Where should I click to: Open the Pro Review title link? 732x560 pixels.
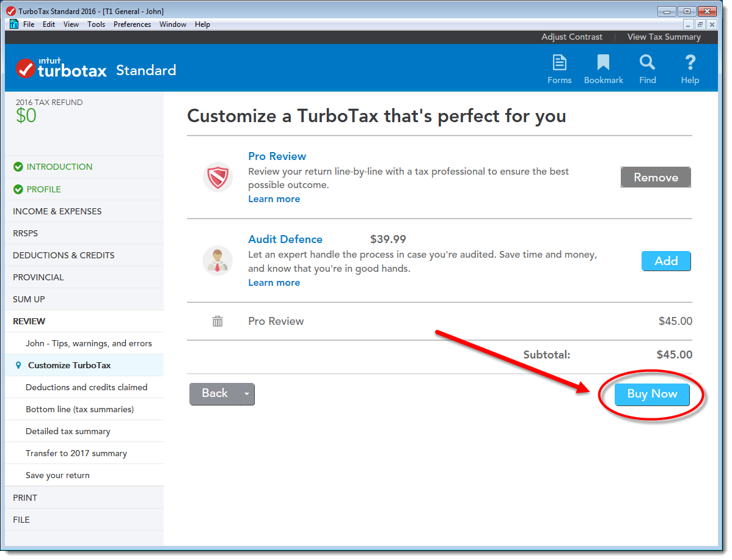[279, 158]
